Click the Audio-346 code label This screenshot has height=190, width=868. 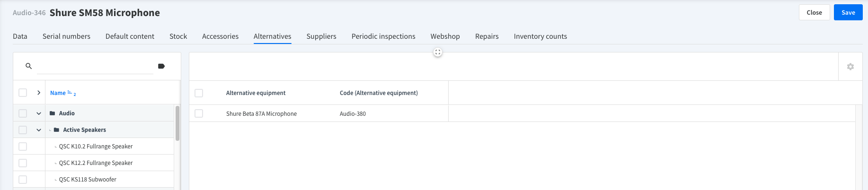[29, 13]
